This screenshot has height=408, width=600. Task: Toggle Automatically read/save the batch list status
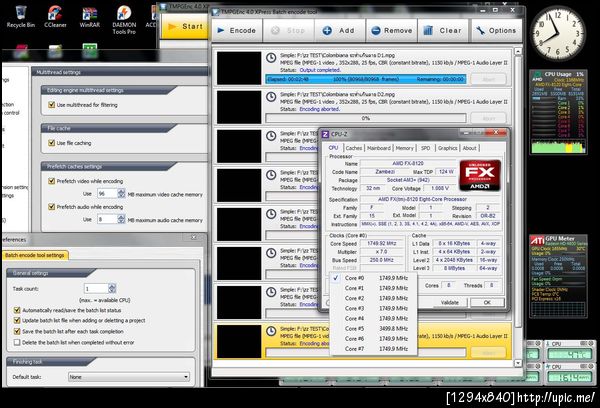pyautogui.click(x=17, y=310)
